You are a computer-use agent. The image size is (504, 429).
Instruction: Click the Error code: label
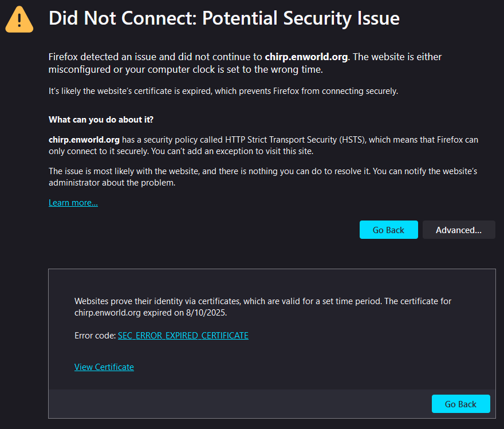pos(95,336)
